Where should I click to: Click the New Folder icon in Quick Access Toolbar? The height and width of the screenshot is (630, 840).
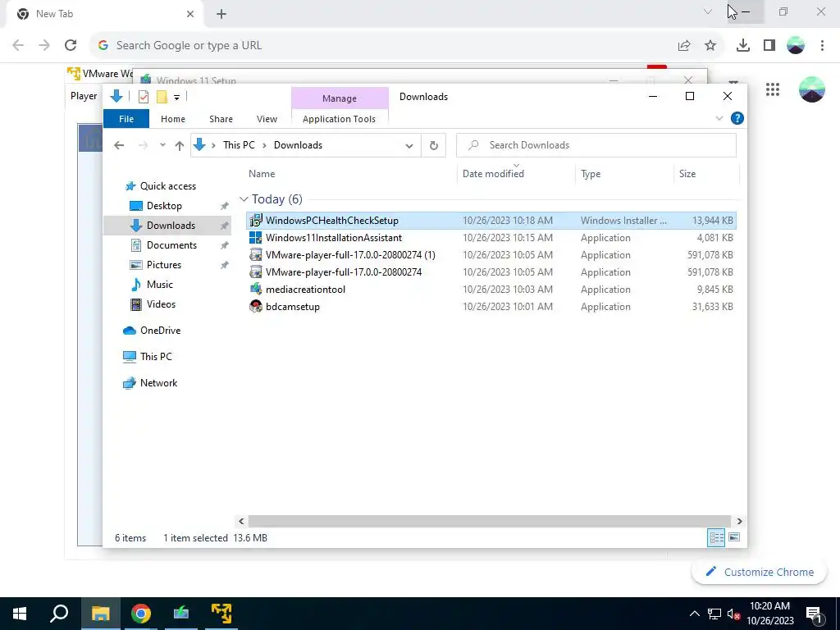[x=162, y=97]
